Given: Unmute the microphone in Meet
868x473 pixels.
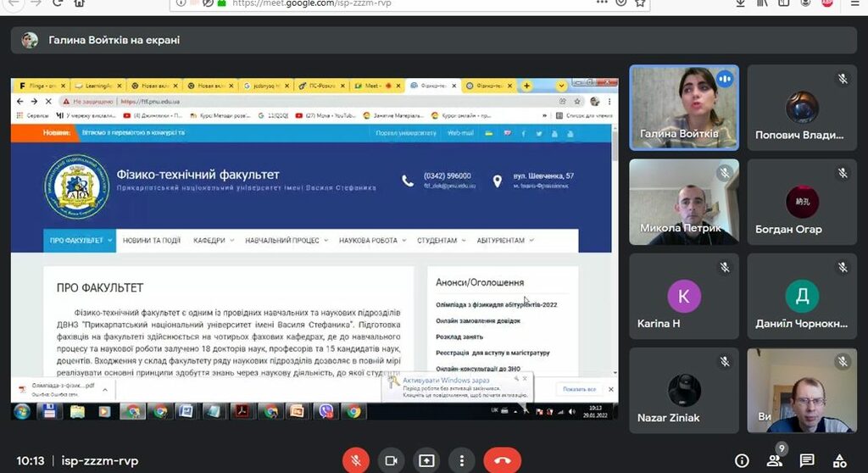Looking at the screenshot, I should (356, 460).
